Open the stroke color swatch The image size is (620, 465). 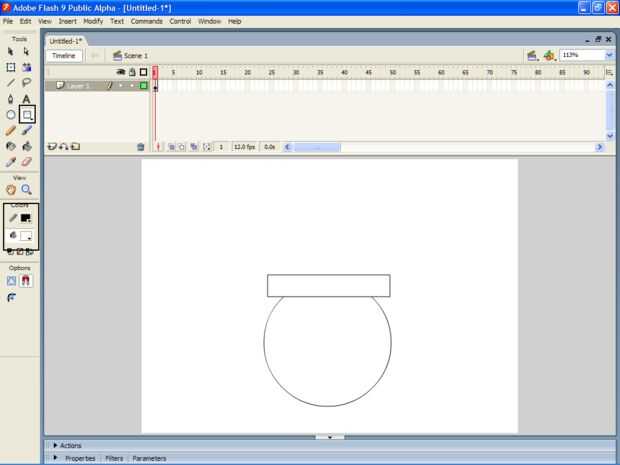pos(26,218)
